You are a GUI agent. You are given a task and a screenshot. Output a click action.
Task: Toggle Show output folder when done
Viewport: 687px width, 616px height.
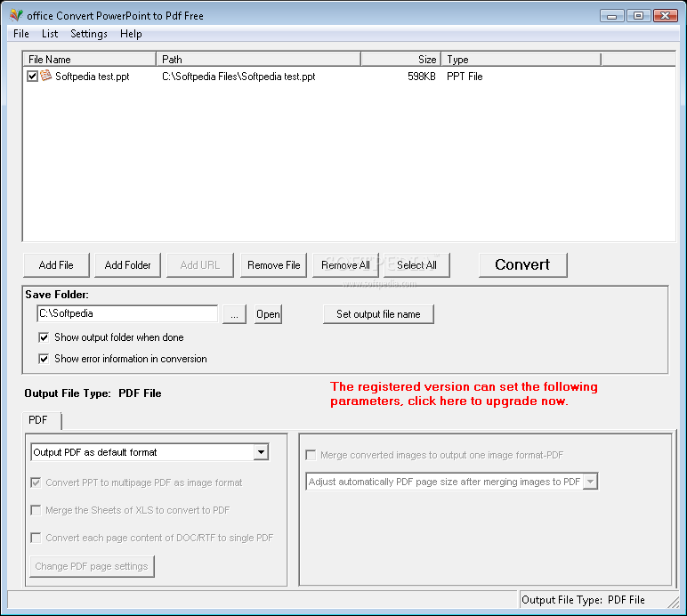44,337
